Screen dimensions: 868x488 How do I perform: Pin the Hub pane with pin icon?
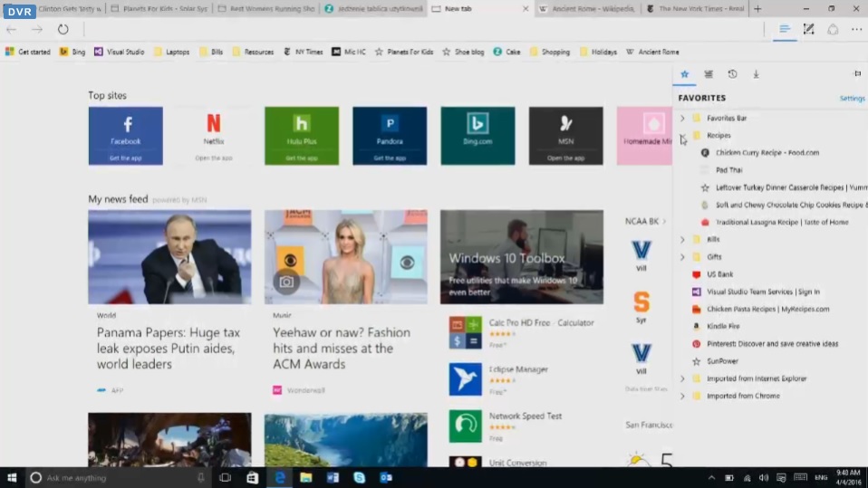click(857, 73)
